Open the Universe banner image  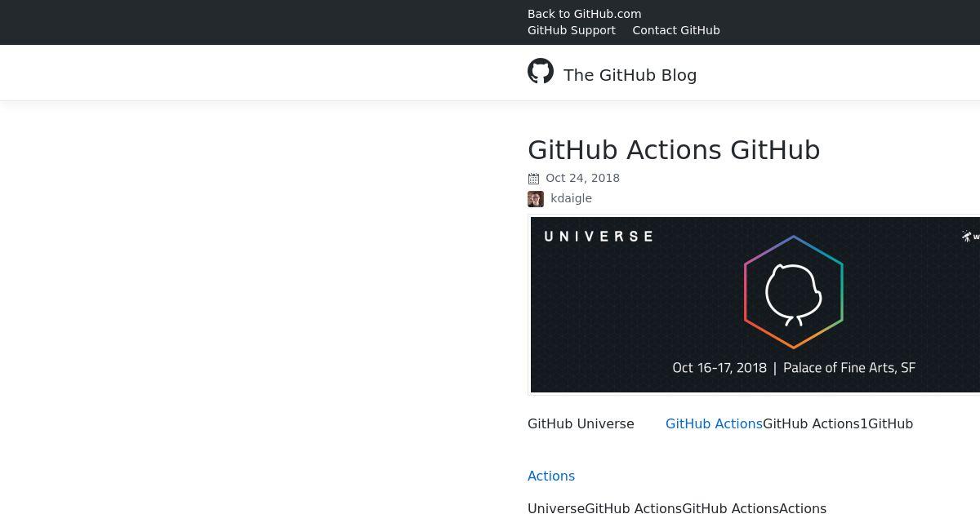click(x=755, y=305)
